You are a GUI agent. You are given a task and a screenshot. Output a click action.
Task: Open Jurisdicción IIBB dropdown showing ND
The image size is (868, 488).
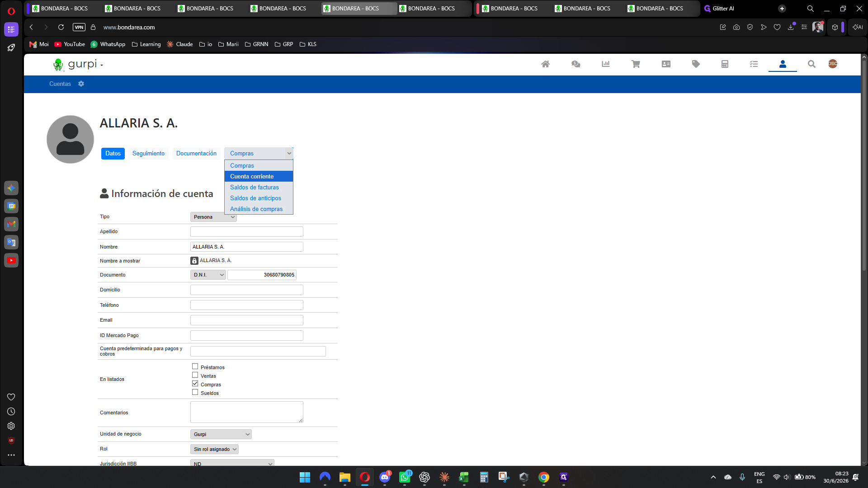coord(232,464)
